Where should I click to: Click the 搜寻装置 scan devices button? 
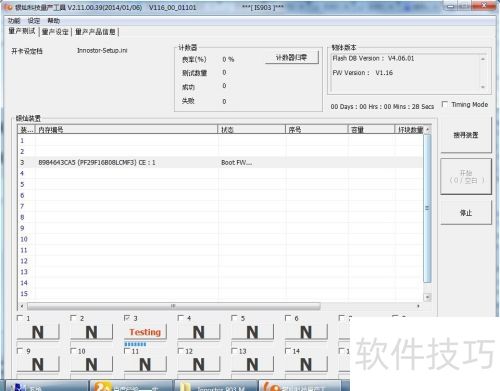(x=466, y=135)
